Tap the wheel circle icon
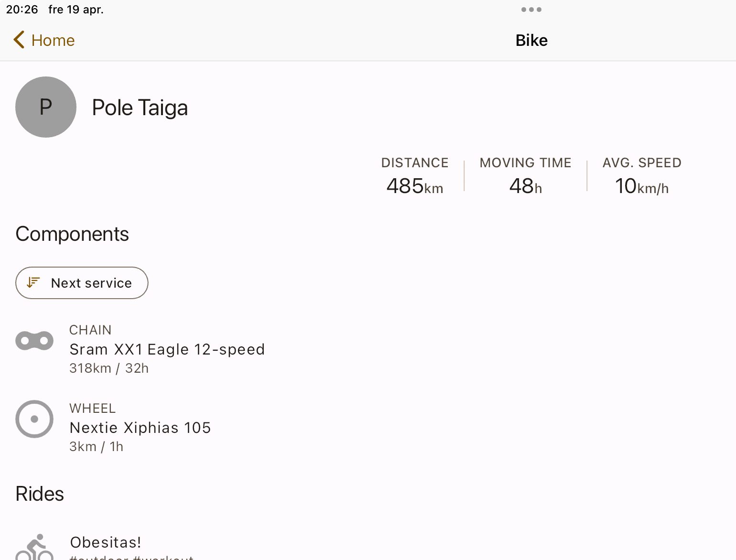The image size is (736, 560). 34,419
